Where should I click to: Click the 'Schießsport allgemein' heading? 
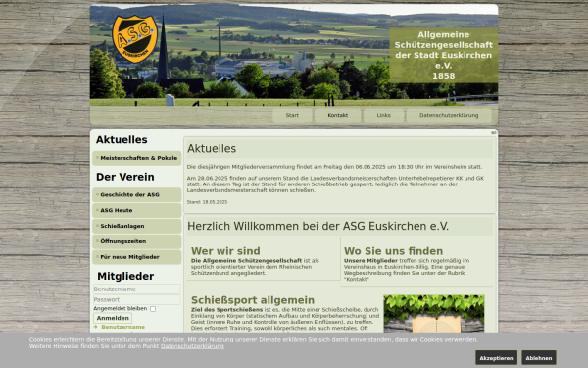pyautogui.click(x=253, y=300)
